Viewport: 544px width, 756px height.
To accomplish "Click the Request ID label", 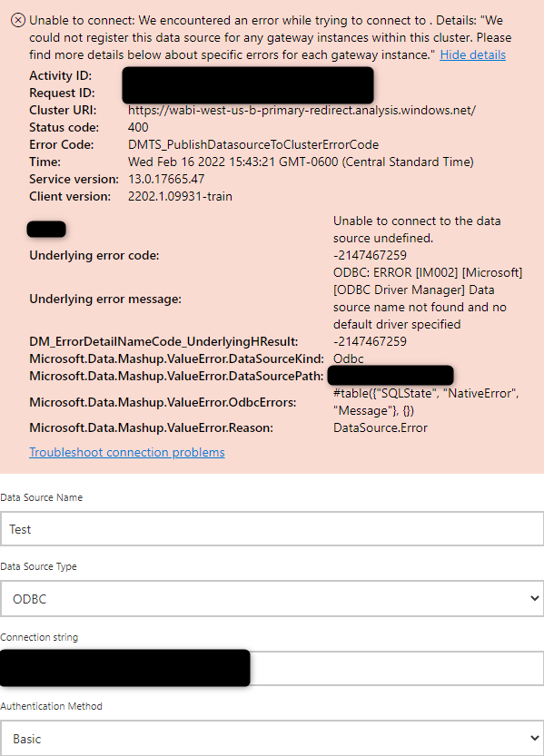I will (x=62, y=93).
